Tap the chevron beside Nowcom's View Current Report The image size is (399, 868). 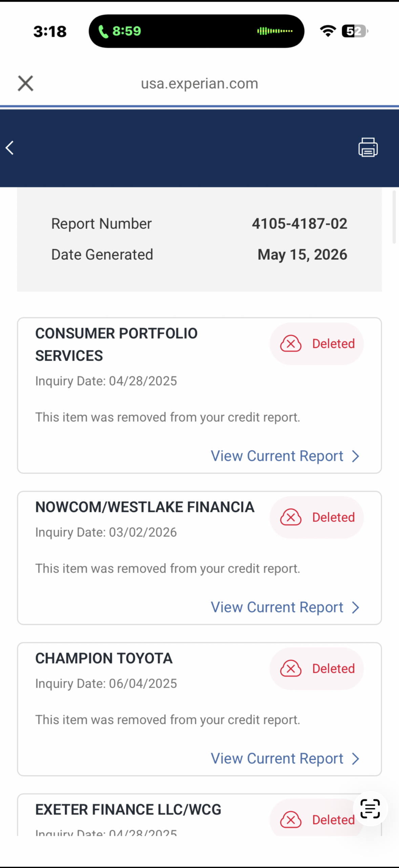[355, 608]
